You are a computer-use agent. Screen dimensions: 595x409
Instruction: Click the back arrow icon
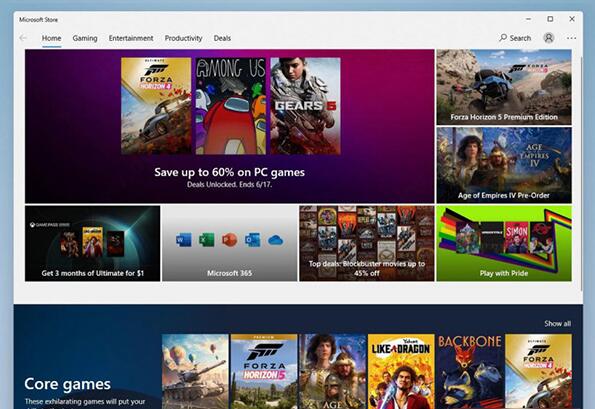click(x=23, y=38)
